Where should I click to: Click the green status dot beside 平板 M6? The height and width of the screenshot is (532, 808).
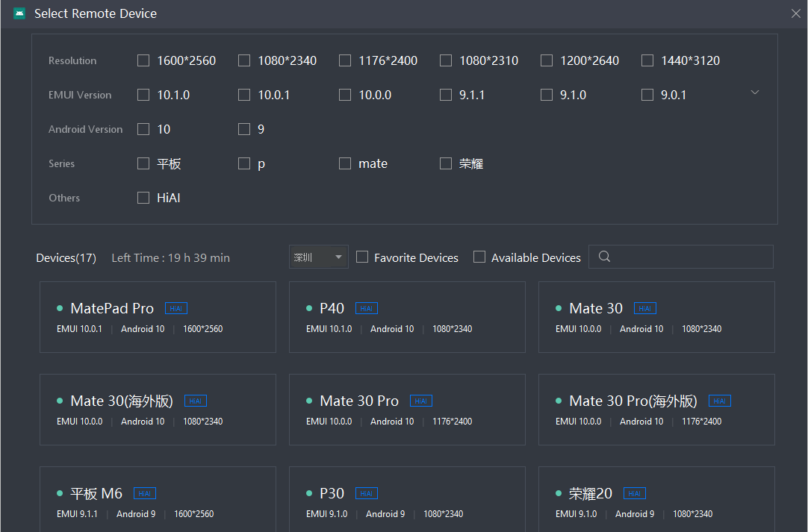[59, 492]
